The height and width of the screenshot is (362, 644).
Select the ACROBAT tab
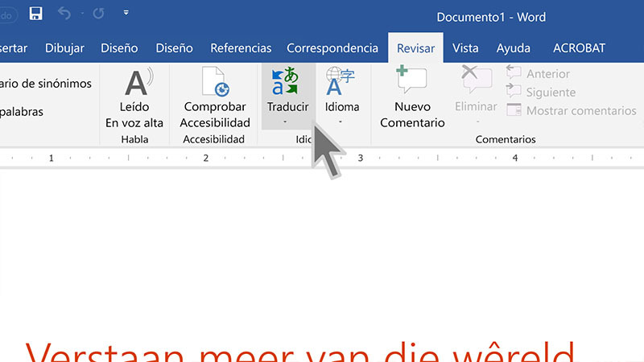tap(579, 48)
